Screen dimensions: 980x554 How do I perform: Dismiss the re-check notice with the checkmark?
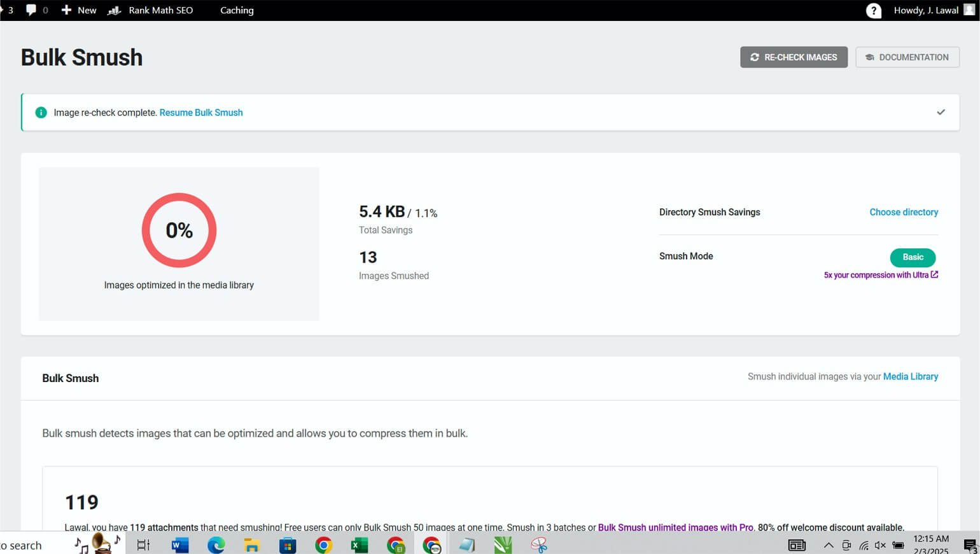941,112
